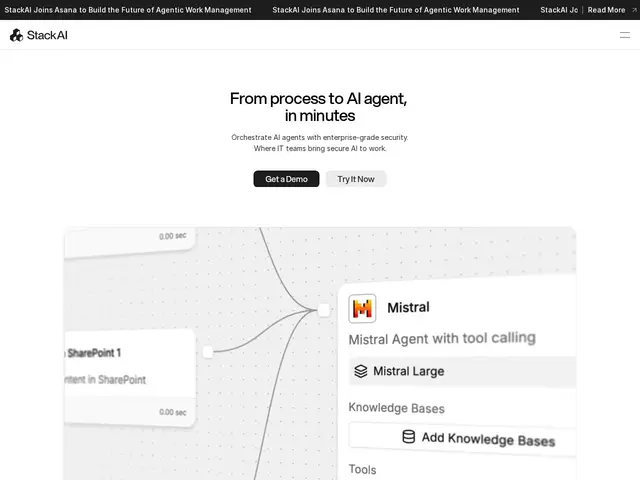Viewport: 640px width, 480px height.
Task: Click the Knowledge Bases label
Action: click(x=396, y=408)
